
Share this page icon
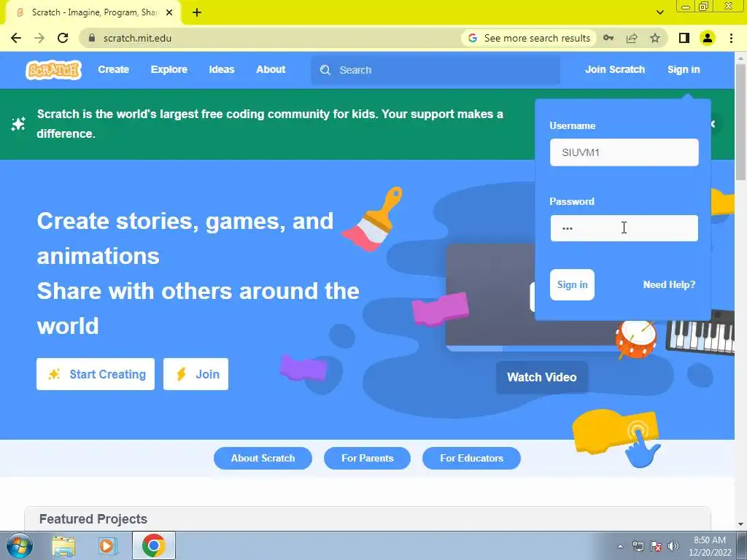pos(632,38)
